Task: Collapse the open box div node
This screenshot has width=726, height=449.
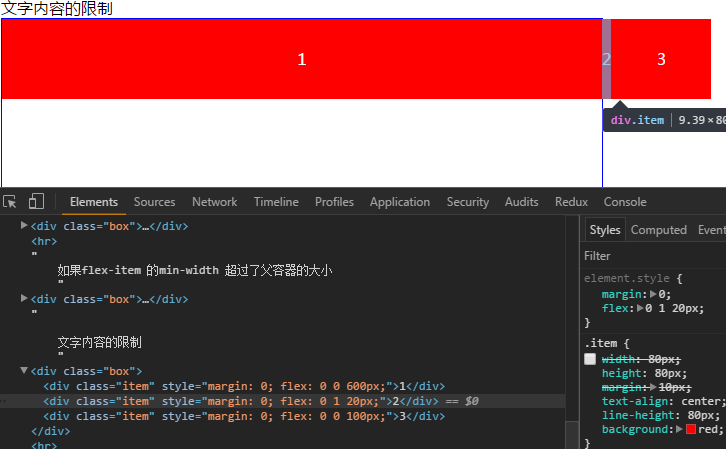Action: click(24, 370)
